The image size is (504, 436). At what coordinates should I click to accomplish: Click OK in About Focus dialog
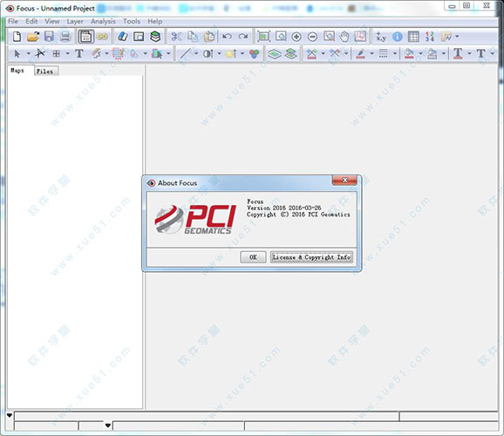253,257
